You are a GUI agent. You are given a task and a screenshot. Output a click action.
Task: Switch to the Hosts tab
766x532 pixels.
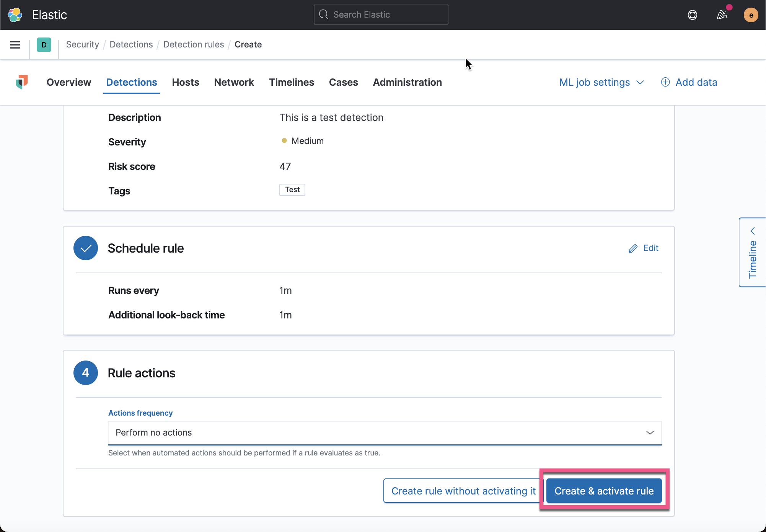186,82
